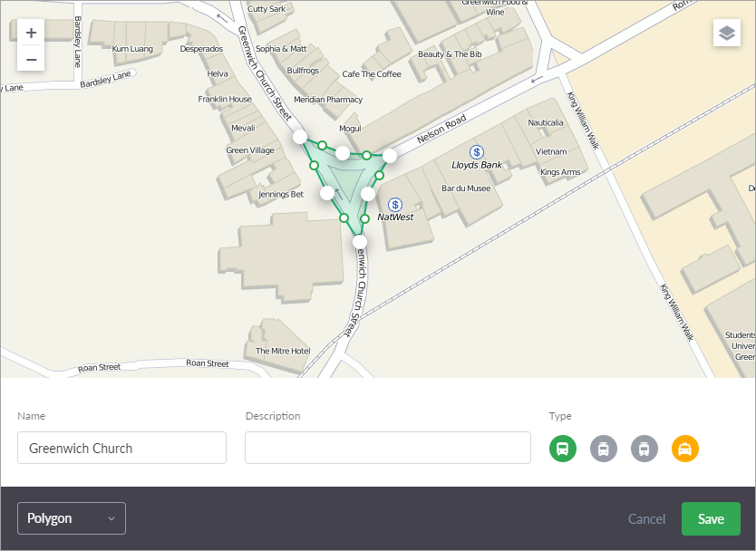This screenshot has width=756, height=551.
Task: Zoom in on the map
Action: coord(31,33)
